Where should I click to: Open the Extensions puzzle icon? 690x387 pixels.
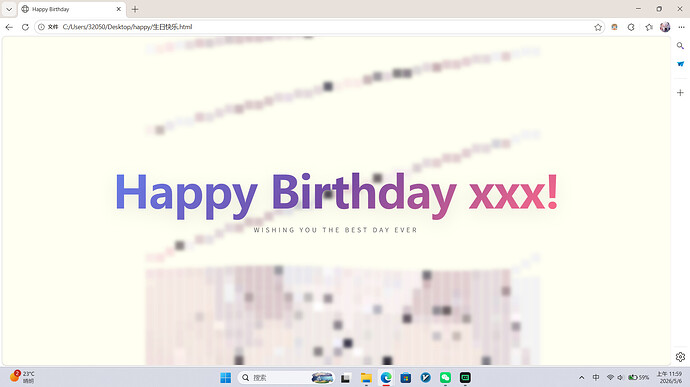tap(631, 27)
